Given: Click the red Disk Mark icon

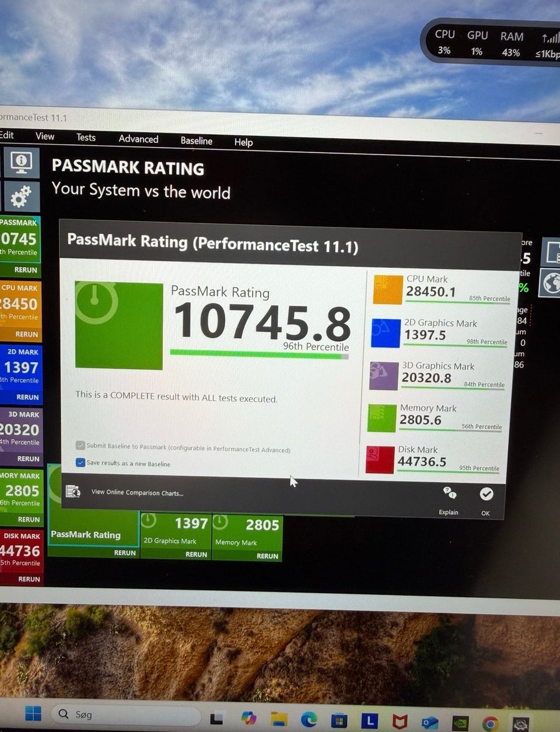Looking at the screenshot, I should pos(380,460).
